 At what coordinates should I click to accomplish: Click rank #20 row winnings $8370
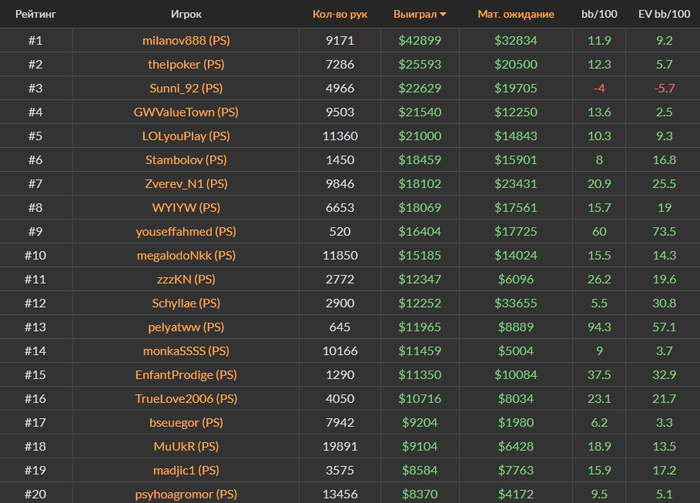(x=420, y=494)
